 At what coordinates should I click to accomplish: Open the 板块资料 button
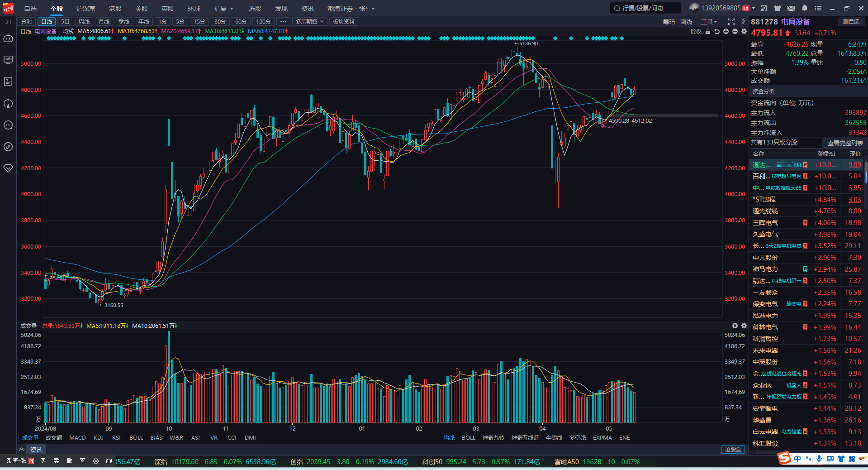tap(343, 22)
